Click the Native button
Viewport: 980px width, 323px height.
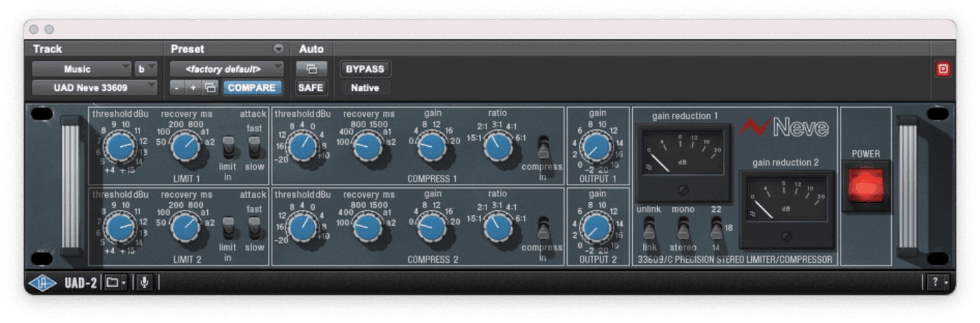tap(365, 87)
